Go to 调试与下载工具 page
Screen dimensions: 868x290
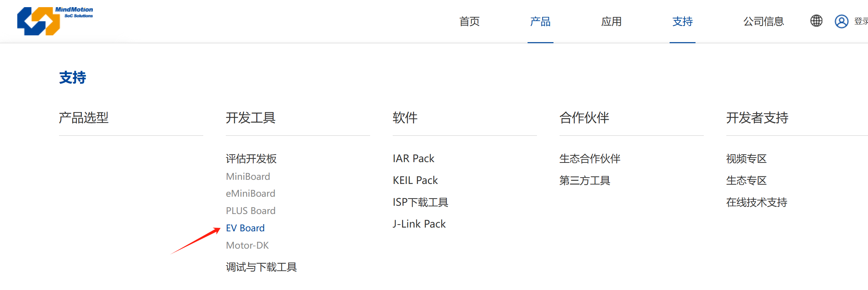(x=261, y=267)
